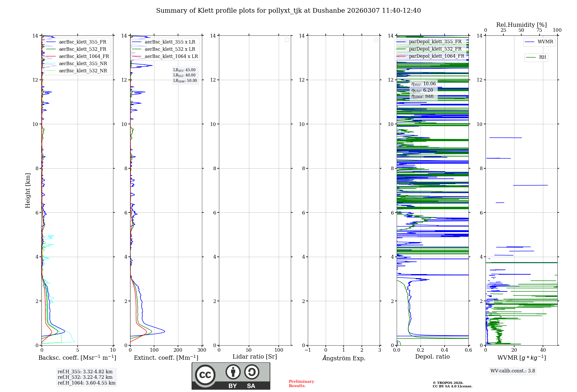Click parDepol_klett_532_FR legend entry
This screenshot has width=577, height=392.
[435, 49]
